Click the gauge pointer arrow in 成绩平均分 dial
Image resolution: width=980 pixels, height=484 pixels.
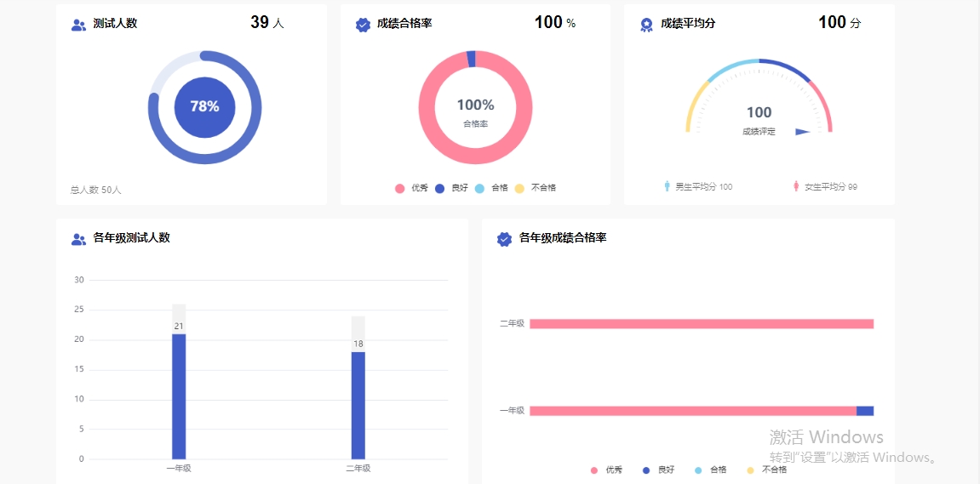(x=802, y=132)
